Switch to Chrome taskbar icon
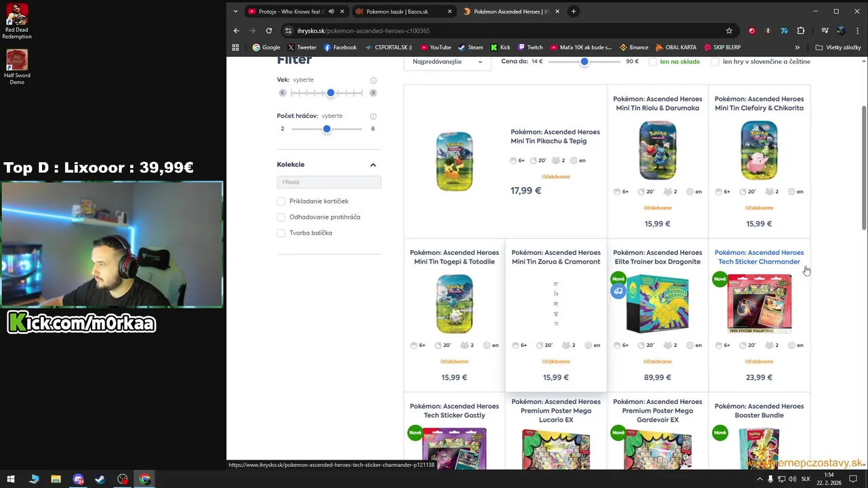The height and width of the screenshot is (488, 868). (144, 479)
